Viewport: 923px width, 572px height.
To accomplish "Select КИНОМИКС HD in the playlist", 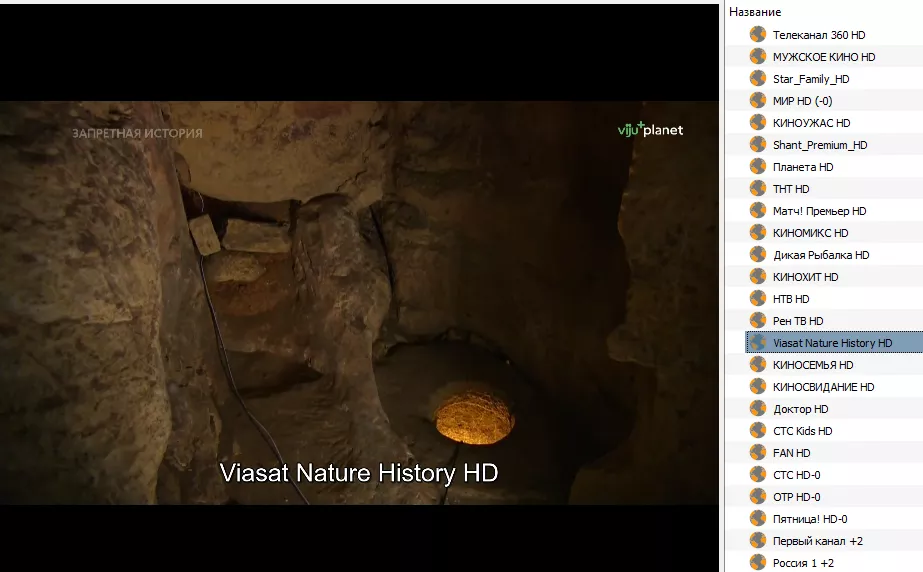I will 810,233.
